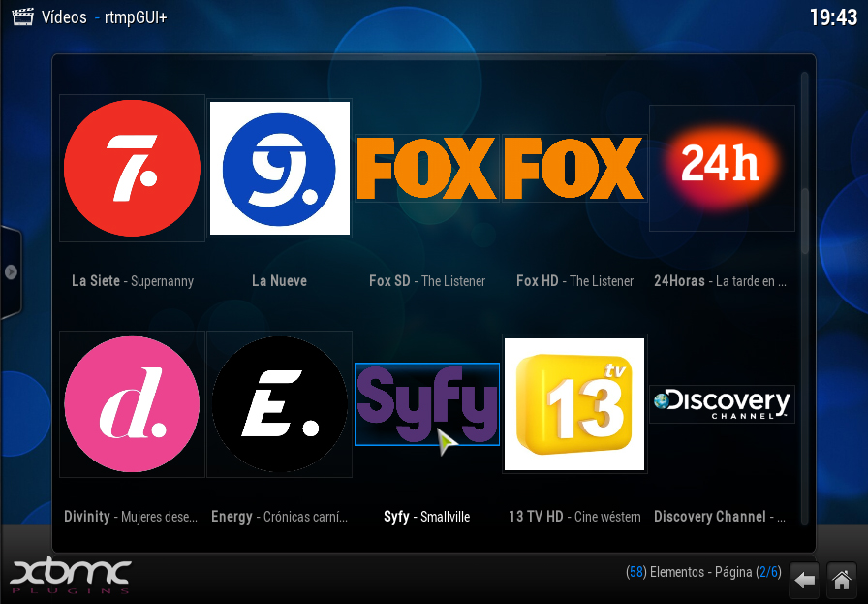Image resolution: width=868 pixels, height=604 pixels.
Task: Open the La Siete channel logo
Action: [132, 168]
